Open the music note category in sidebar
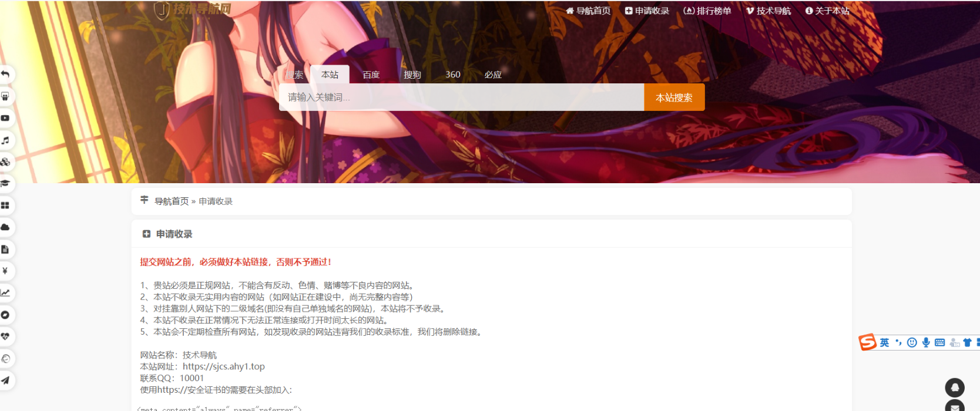This screenshot has width=980, height=411. [x=5, y=140]
